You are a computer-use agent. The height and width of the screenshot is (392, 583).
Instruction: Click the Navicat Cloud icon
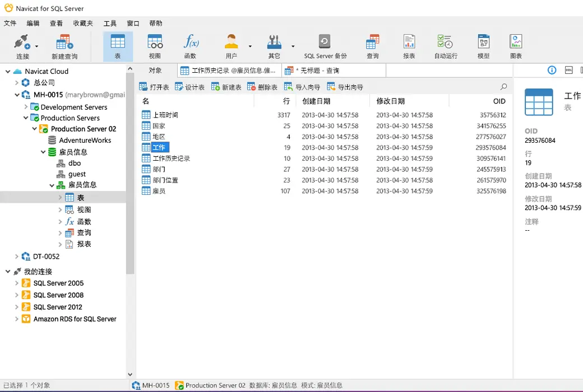[x=17, y=71]
